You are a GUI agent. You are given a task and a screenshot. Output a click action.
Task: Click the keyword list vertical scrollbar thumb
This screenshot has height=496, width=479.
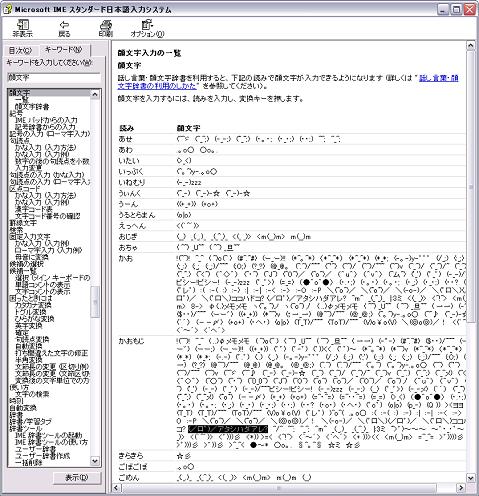(x=95, y=302)
